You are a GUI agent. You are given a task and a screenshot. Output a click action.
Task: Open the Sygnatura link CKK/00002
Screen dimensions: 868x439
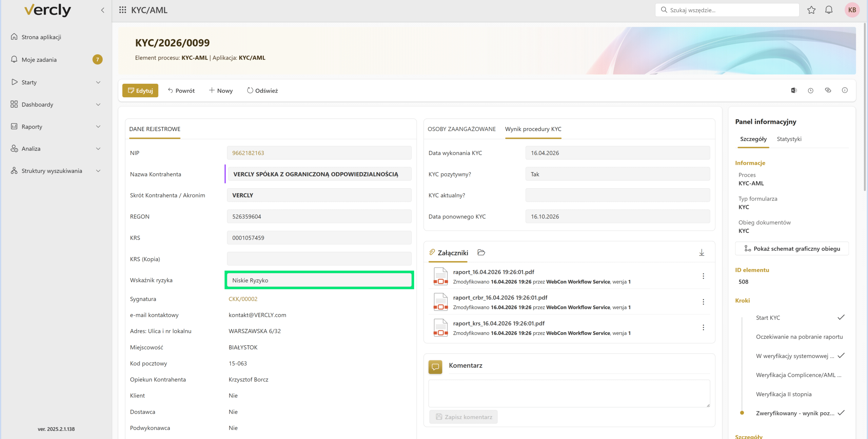(x=243, y=299)
